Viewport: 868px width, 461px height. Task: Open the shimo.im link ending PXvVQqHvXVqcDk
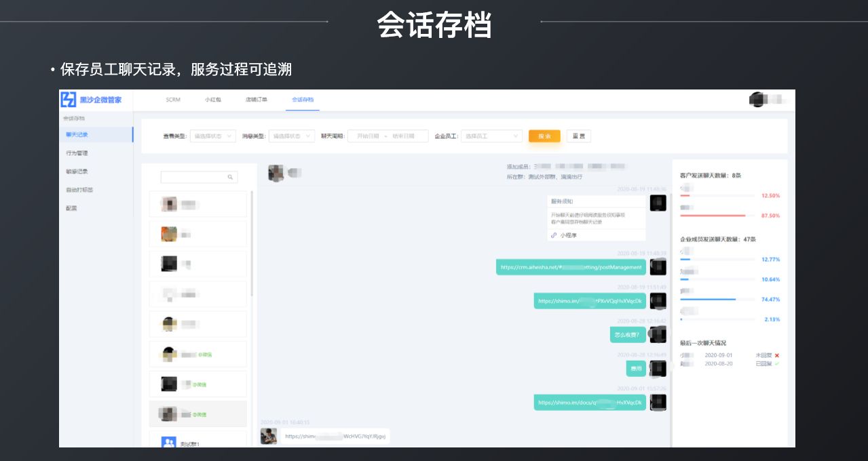590,301
